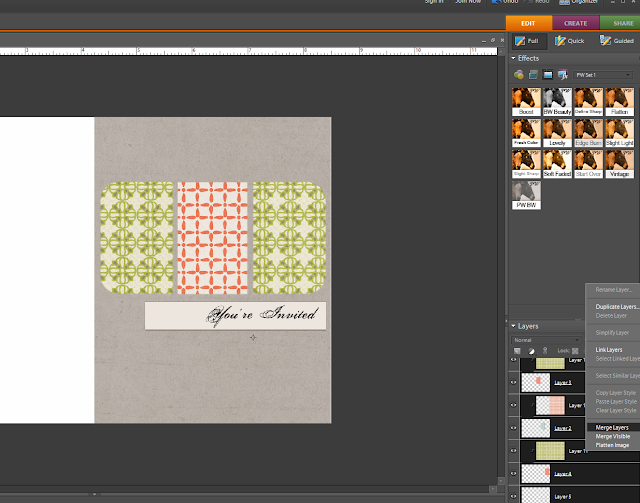Screen dimensions: 640x503
Task: Show Photo Effects in the Effects panel
Action: click(x=548, y=75)
